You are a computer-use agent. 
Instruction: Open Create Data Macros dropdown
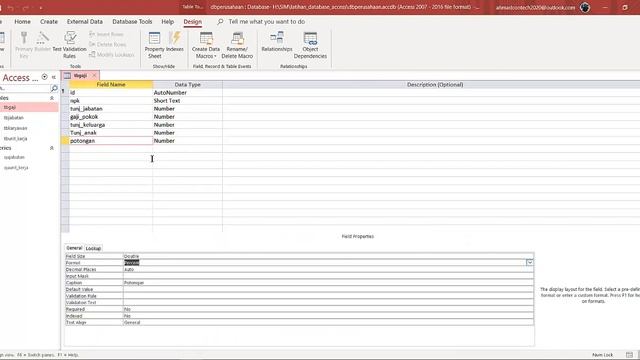(206, 44)
